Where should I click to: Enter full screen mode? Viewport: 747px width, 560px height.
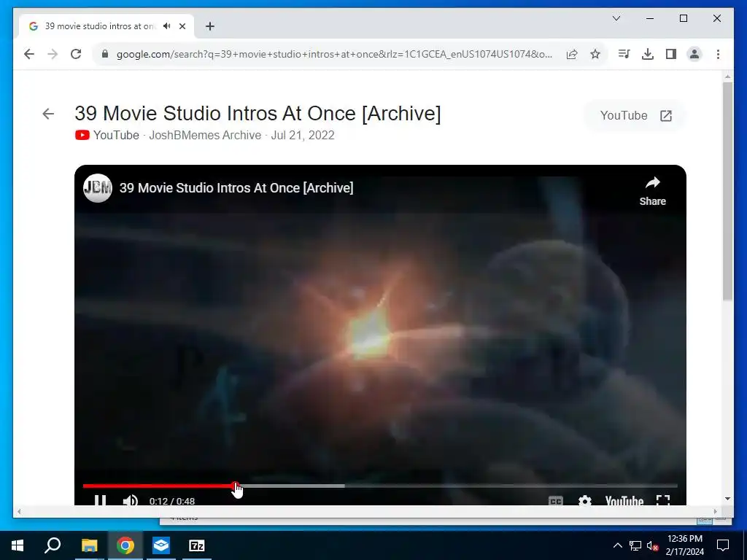click(663, 500)
